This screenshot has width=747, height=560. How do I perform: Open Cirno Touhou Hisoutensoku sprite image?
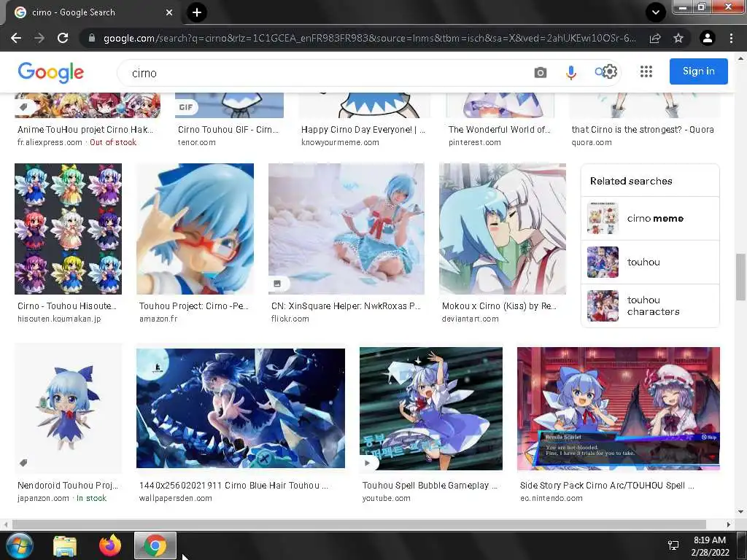(68, 228)
